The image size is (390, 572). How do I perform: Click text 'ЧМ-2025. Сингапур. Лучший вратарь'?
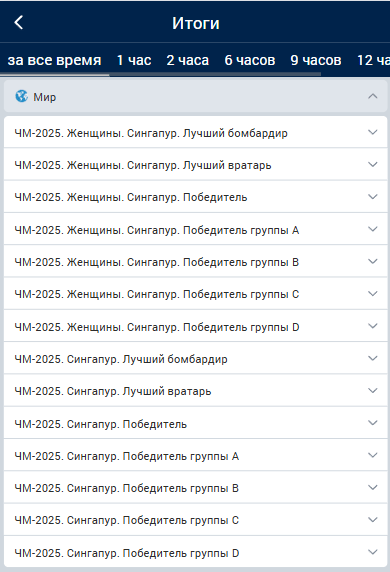[113, 391]
